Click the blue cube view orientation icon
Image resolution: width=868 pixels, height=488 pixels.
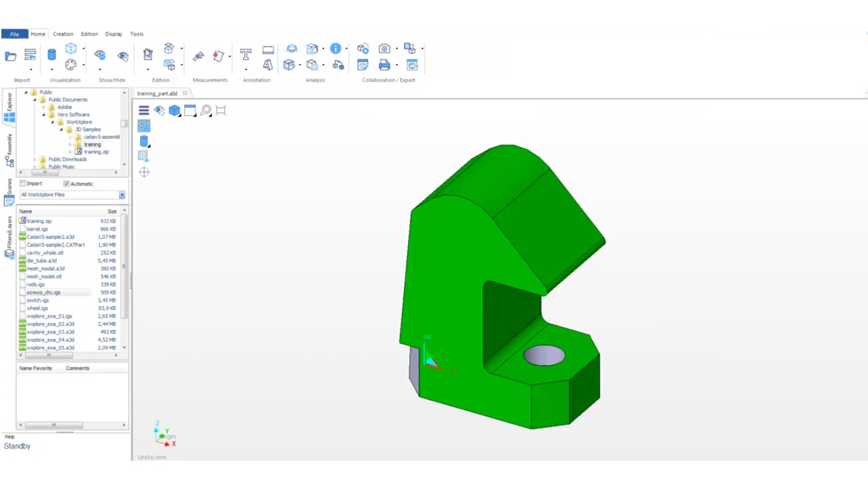(174, 111)
